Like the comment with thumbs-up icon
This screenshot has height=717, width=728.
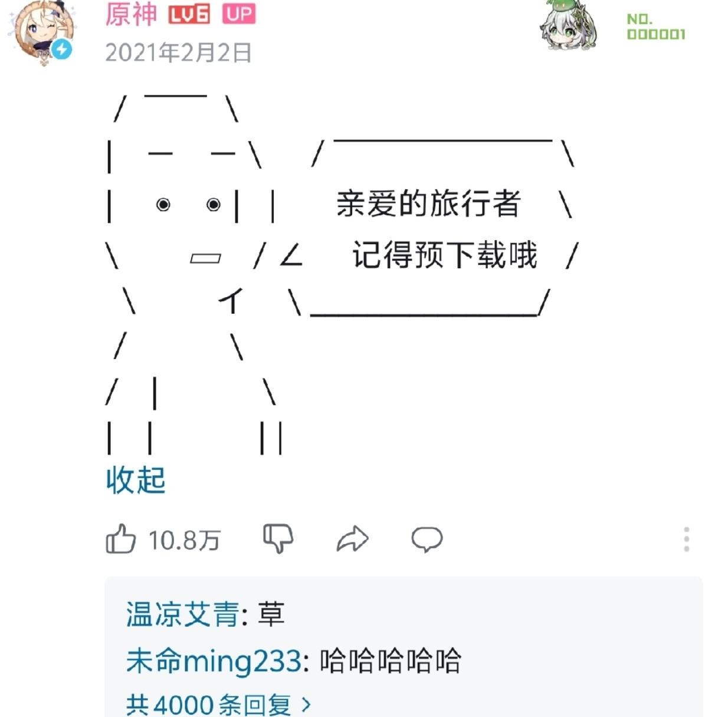(120, 538)
